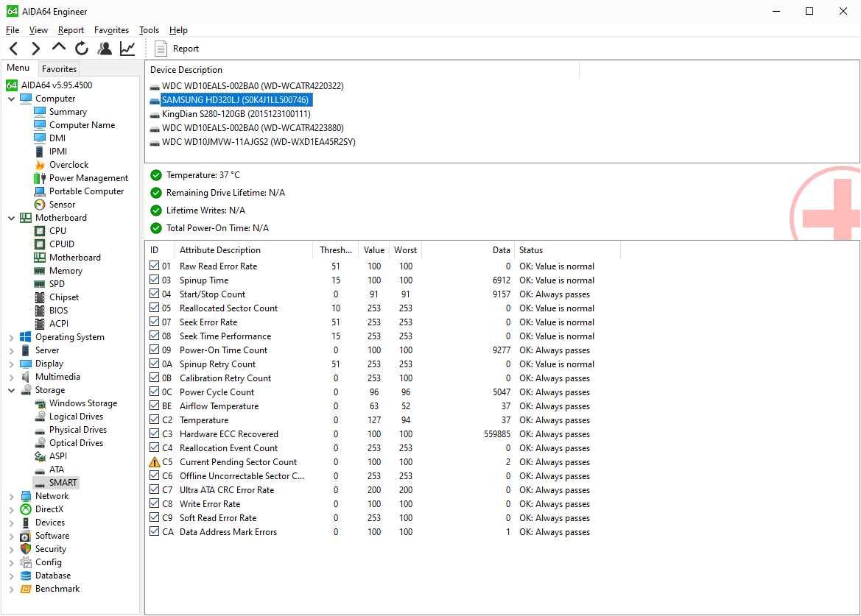
Task: Open the Help menu
Action: (178, 30)
